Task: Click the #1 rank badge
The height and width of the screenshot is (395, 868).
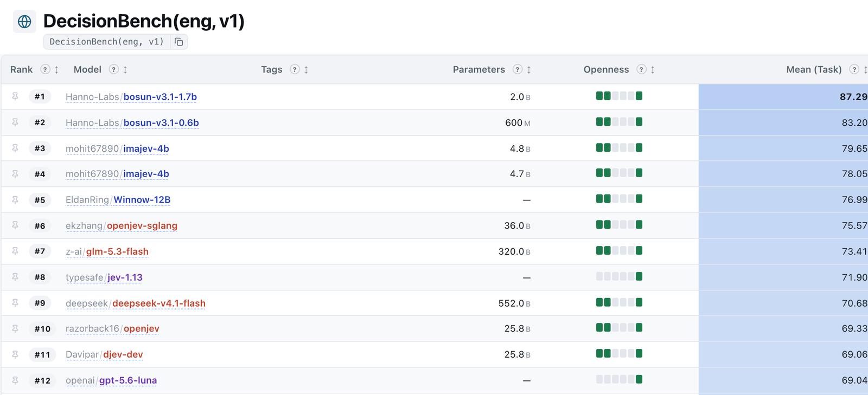Action: pyautogui.click(x=40, y=96)
